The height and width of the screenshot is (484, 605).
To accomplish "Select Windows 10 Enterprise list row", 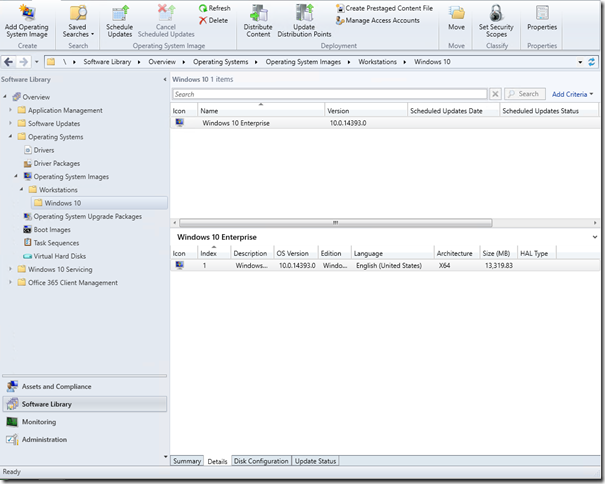I will [385, 123].
